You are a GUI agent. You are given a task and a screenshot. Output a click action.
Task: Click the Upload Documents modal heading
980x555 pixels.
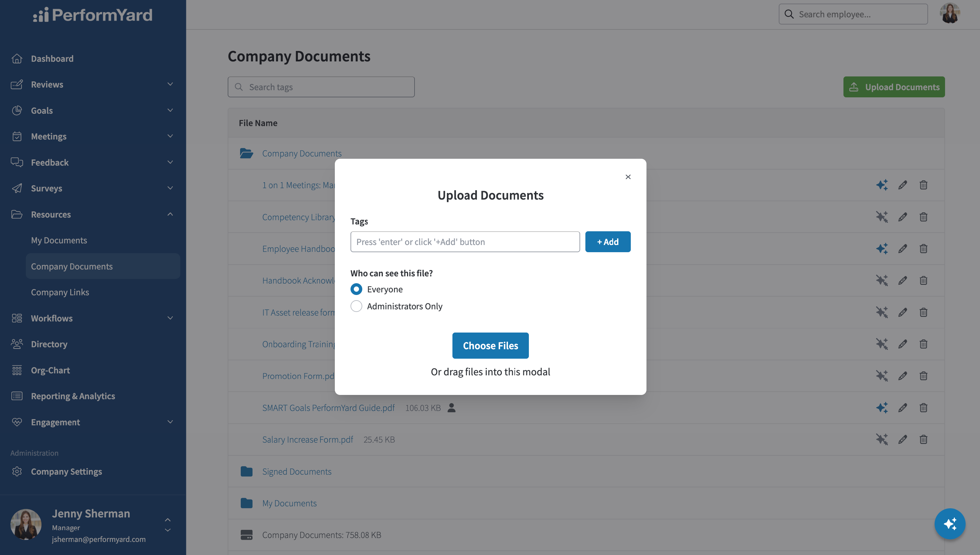(x=490, y=195)
